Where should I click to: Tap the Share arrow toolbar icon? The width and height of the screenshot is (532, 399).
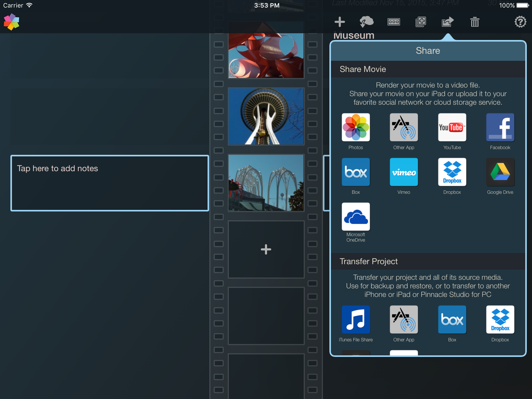[x=448, y=22]
